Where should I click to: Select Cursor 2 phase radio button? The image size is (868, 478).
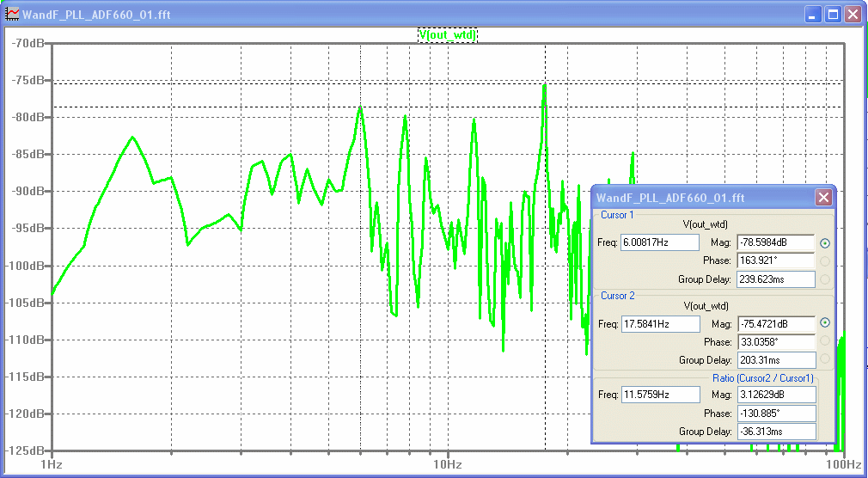coord(825,340)
